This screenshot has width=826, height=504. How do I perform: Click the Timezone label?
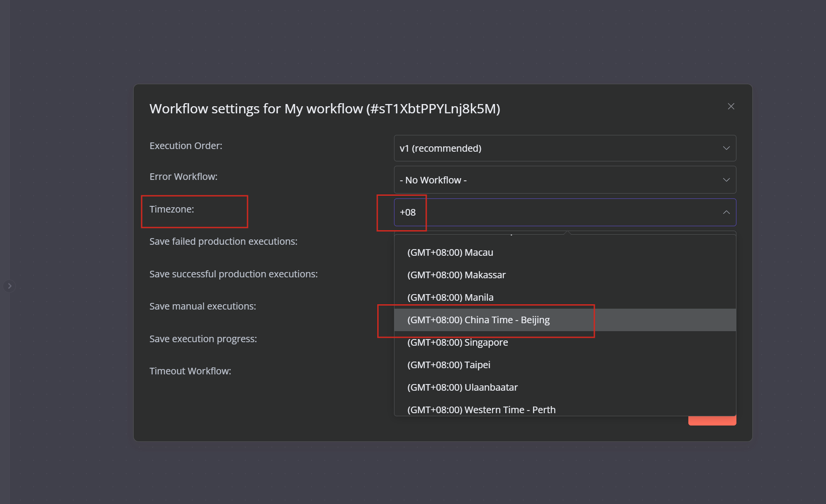click(x=172, y=209)
